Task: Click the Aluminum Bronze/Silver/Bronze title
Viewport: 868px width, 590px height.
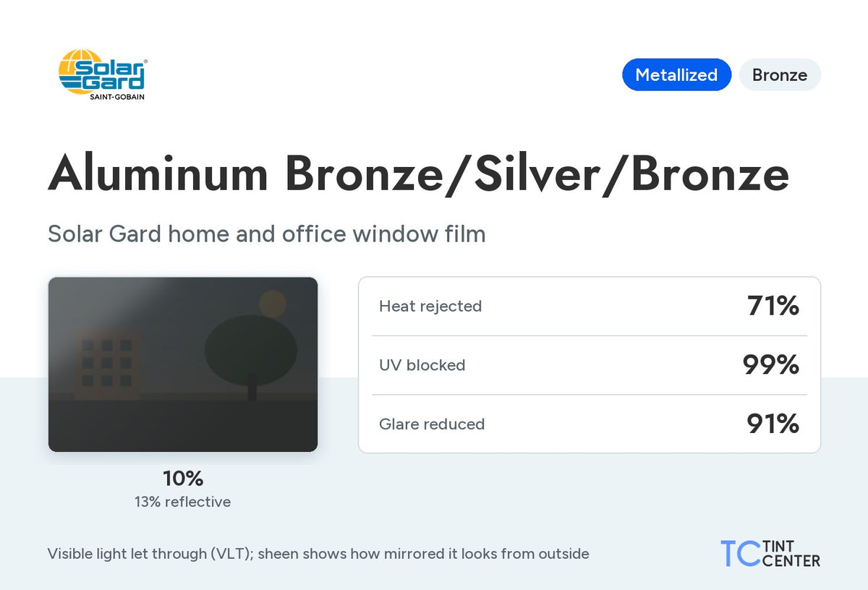Action: coord(418,175)
